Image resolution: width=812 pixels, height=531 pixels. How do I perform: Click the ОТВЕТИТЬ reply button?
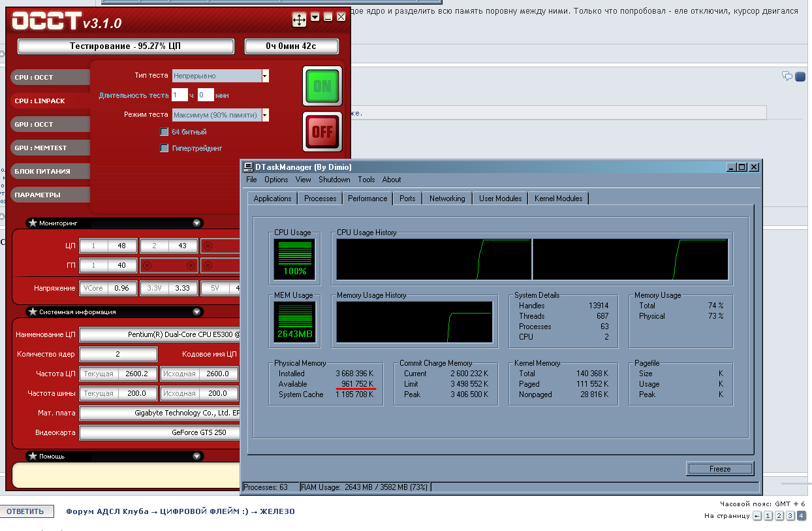26,511
